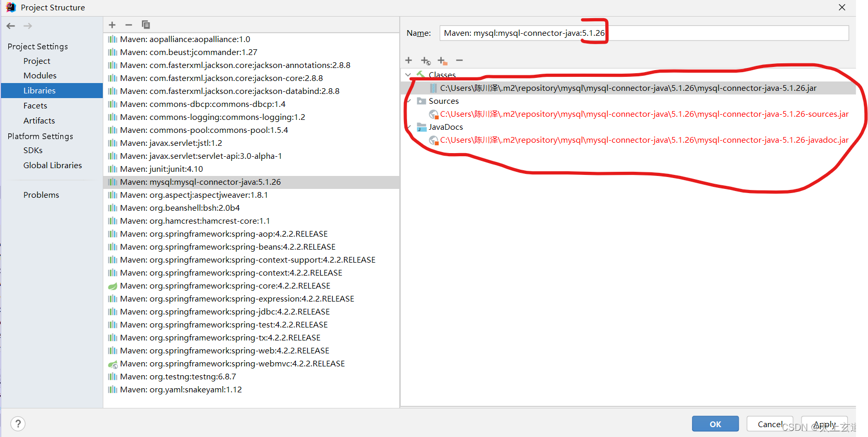Select Maven commons-logging:1.2 library

[x=212, y=117]
